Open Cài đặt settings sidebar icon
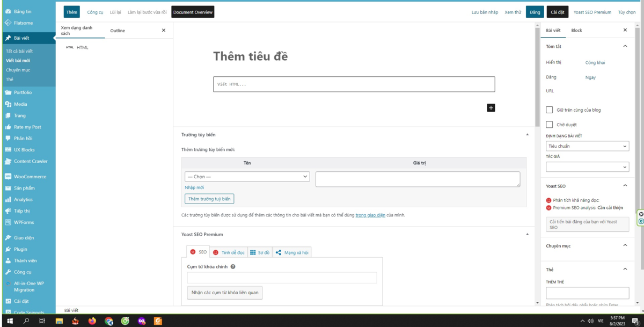This screenshot has height=327, width=644. (x=8, y=301)
